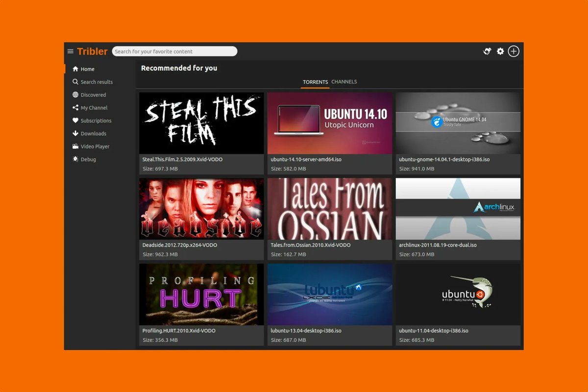Open the Ubuntu 11.04 Natty Narwhal thumbnail
Image resolution: width=588 pixels, height=392 pixels.
[458, 294]
